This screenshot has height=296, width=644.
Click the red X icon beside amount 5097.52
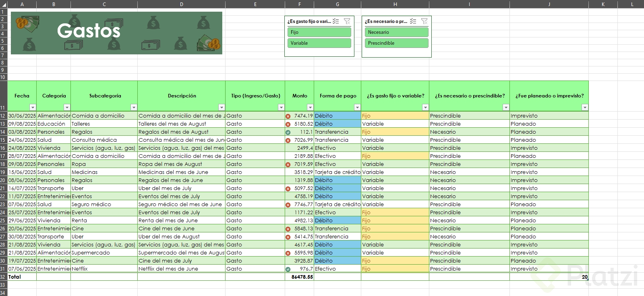(288, 188)
